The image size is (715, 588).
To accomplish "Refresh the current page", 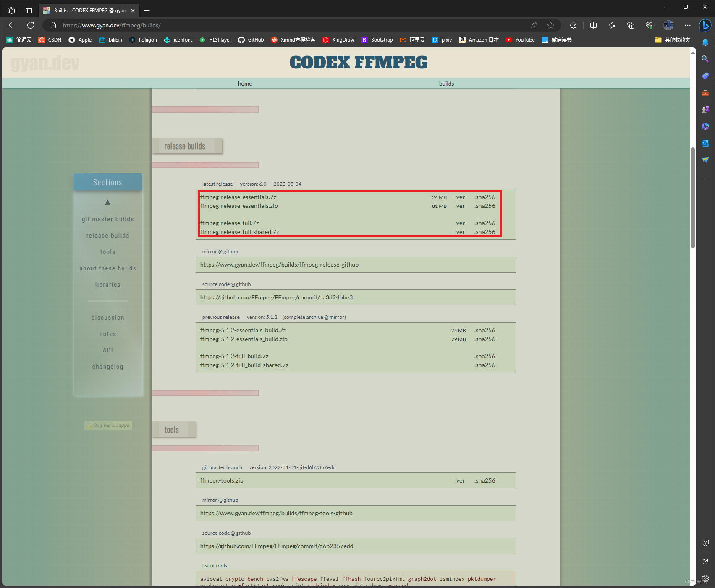I will coord(31,25).
